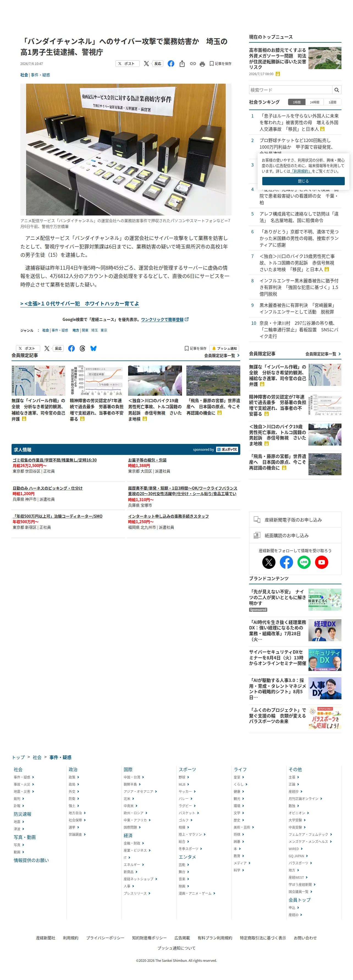The width and height of the screenshot is (353, 980).
Task: Share the article on Threads
Action: click(82, 348)
